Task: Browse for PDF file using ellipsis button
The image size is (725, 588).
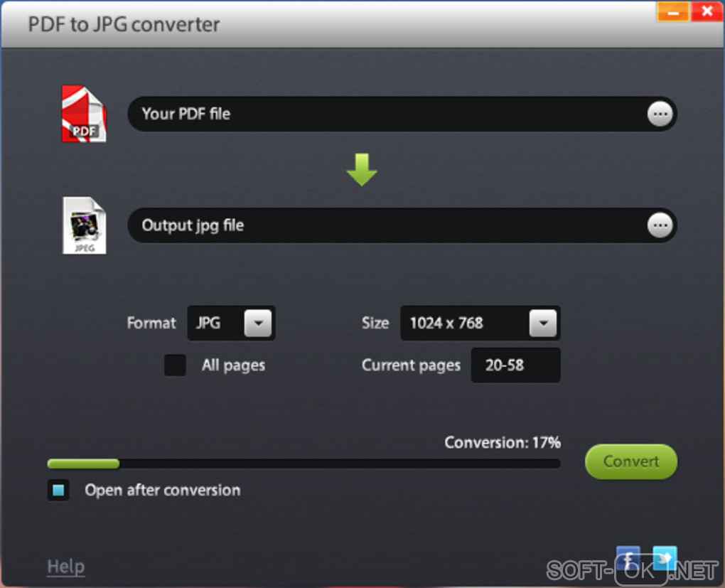Action: [x=660, y=114]
